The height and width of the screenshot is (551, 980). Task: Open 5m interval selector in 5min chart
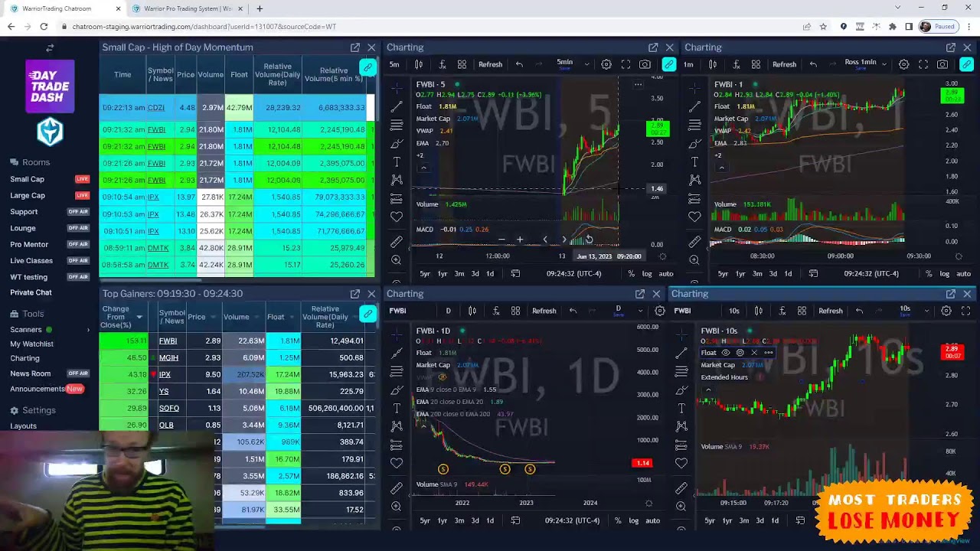(x=394, y=64)
